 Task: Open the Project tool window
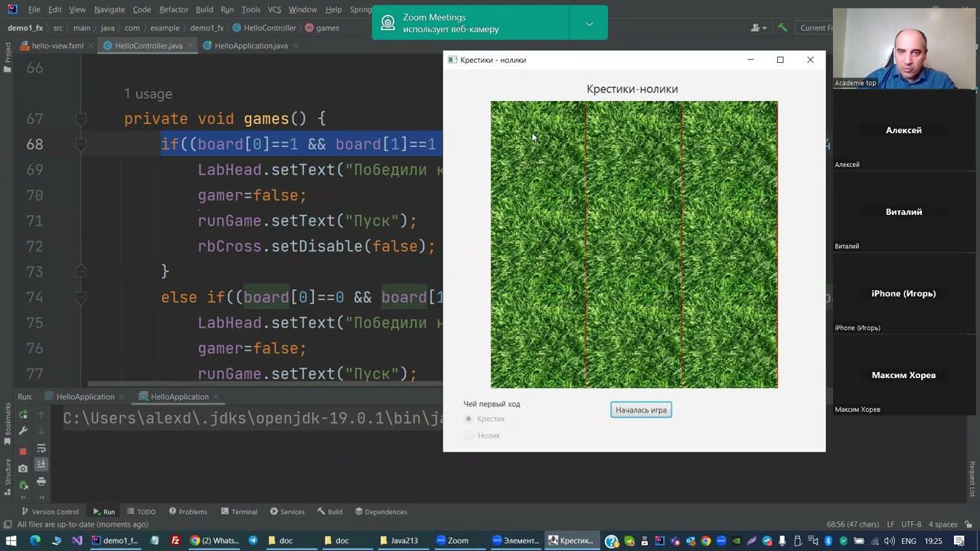(x=8, y=58)
